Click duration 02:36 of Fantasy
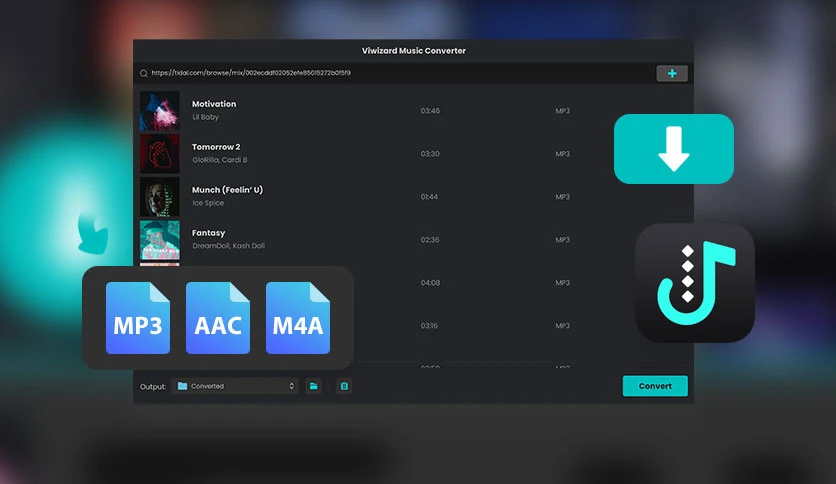 point(430,240)
